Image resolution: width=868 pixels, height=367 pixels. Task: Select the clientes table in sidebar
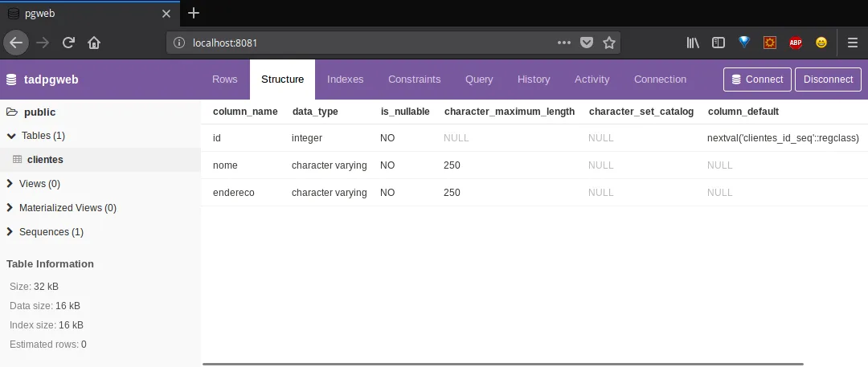pos(100,160)
